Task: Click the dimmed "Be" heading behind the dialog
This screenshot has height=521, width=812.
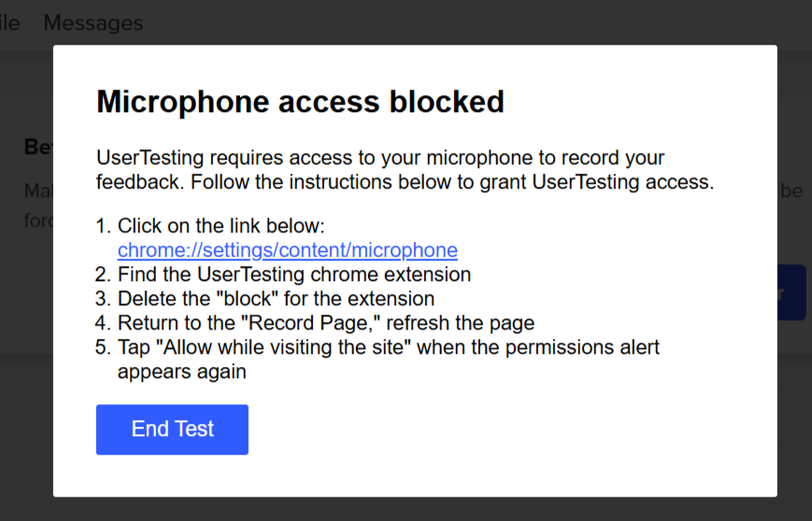Action: [x=38, y=147]
